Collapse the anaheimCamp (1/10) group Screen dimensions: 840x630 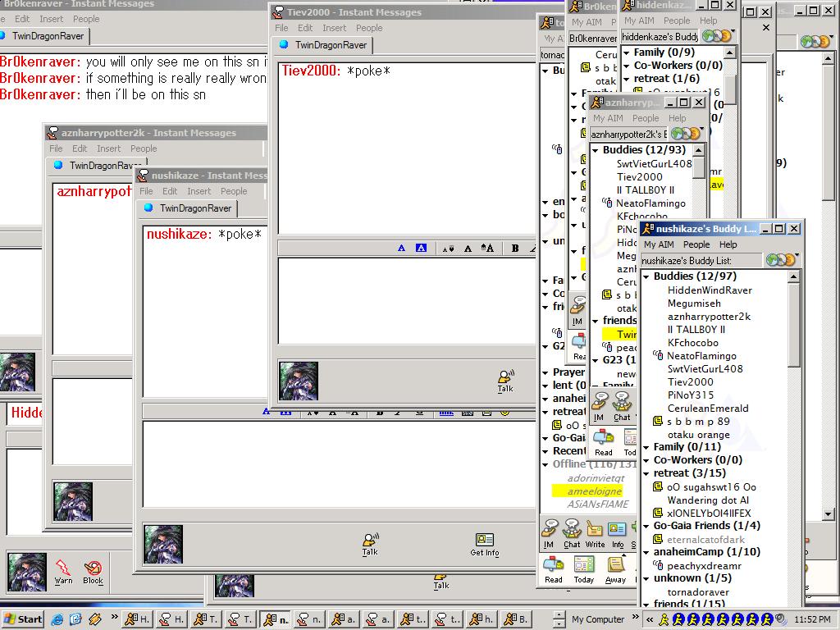tap(646, 552)
